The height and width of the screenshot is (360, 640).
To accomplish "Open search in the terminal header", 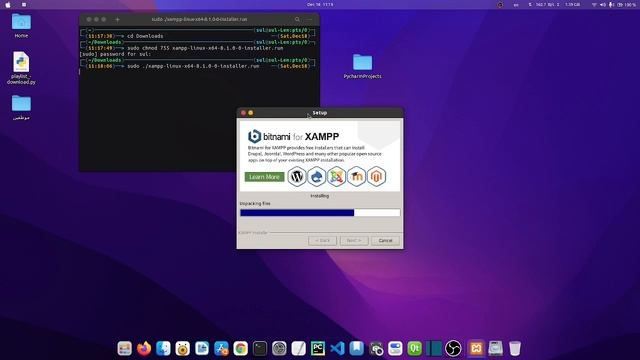I will click(297, 19).
